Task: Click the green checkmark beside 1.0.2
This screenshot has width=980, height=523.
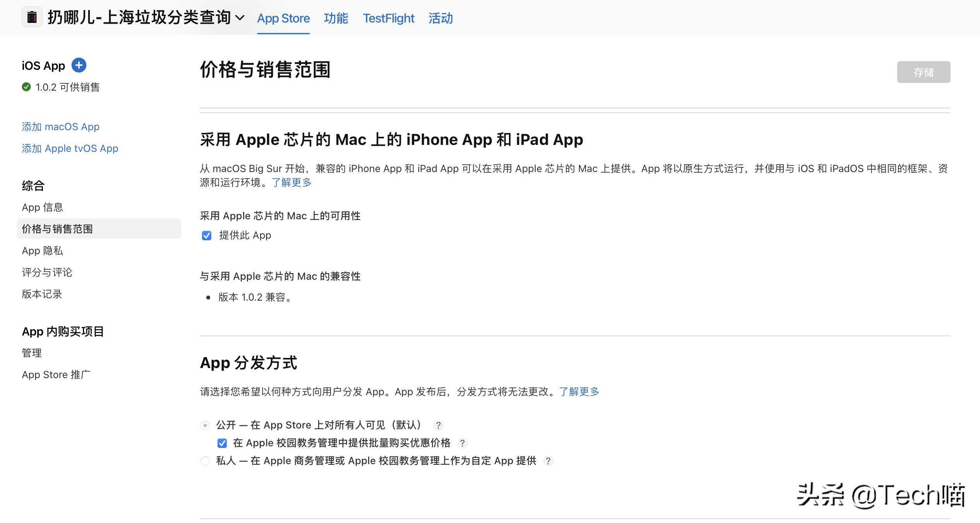Action: click(26, 88)
